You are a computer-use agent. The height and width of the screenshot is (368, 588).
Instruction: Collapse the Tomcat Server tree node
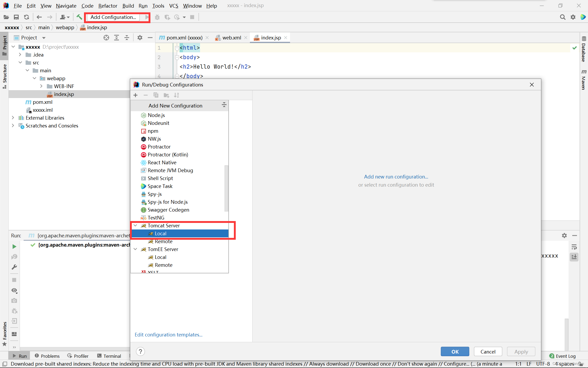coord(135,226)
